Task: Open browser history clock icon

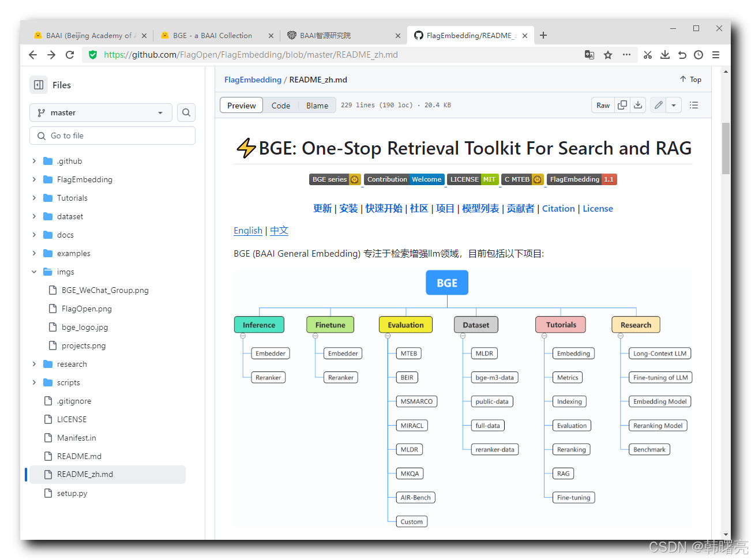Action: 699,55
